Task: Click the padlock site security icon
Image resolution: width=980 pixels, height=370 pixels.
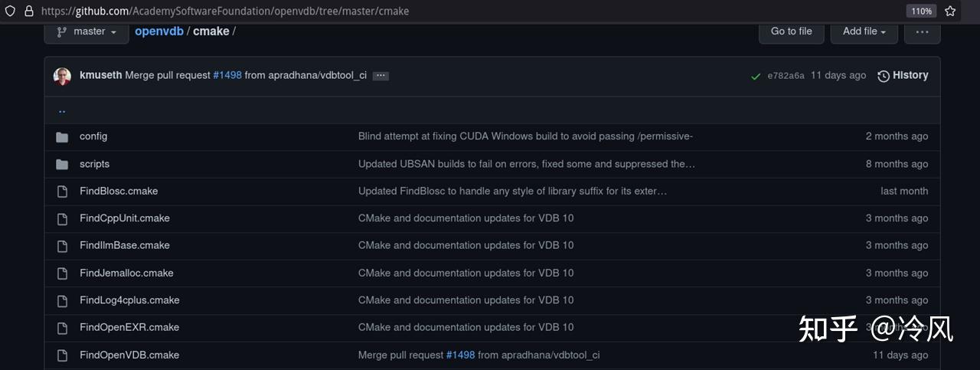Action: tap(28, 11)
